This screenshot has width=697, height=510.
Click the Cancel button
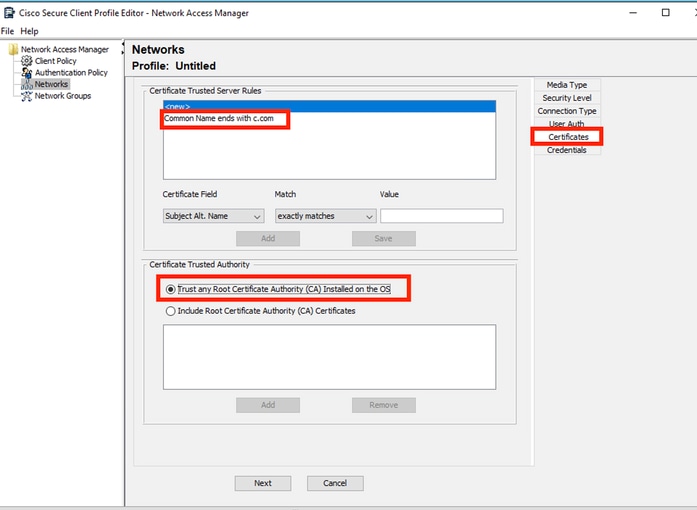[x=335, y=483]
